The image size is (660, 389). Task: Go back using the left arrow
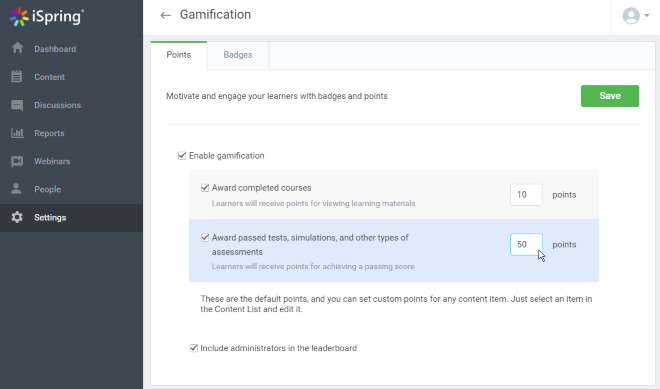[165, 15]
